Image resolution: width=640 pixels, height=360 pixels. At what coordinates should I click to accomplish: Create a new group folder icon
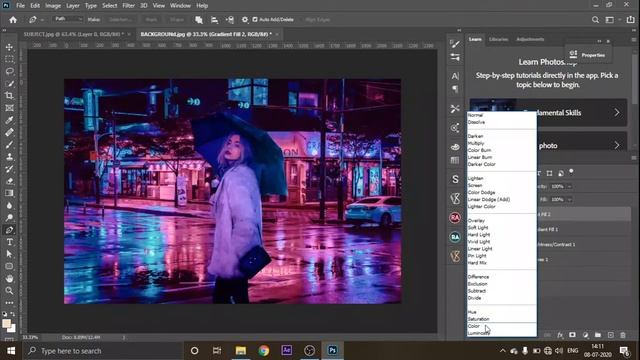tap(598, 335)
